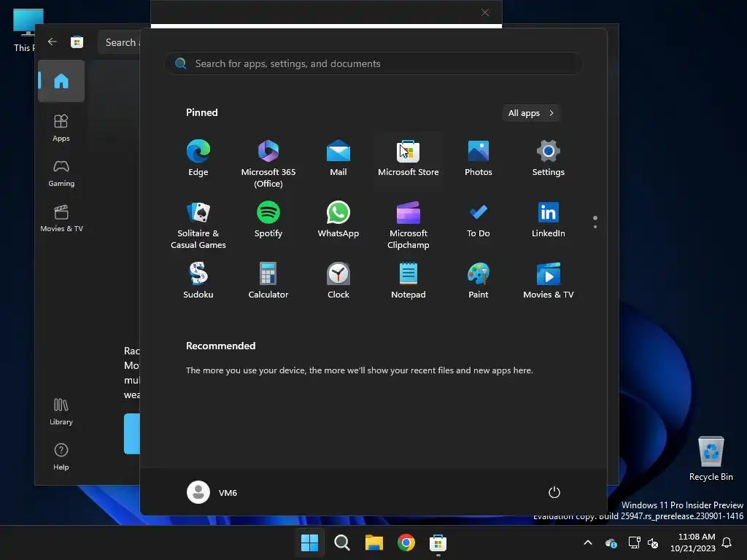The image size is (747, 560).
Task: Expand the All apps list
Action: (531, 113)
